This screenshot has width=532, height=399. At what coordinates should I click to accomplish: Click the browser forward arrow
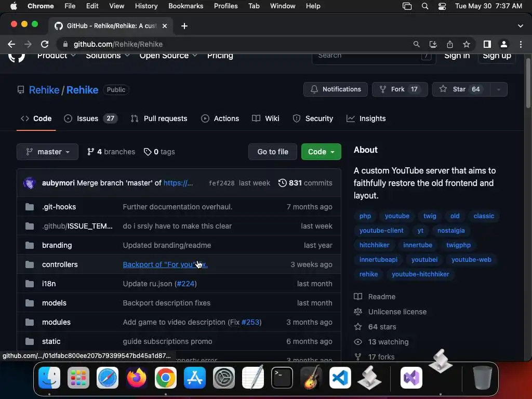coord(28,44)
